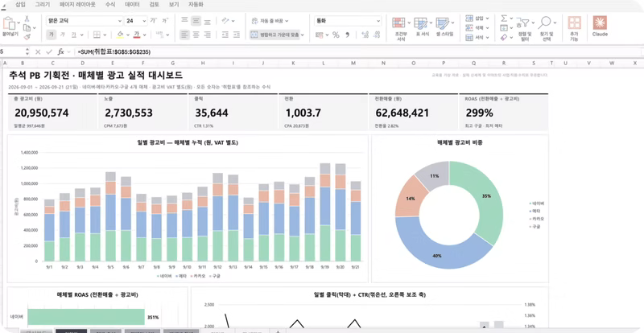Viewport: 644px width, 333px height.
Task: Launch the Claude add-in
Action: click(600, 26)
